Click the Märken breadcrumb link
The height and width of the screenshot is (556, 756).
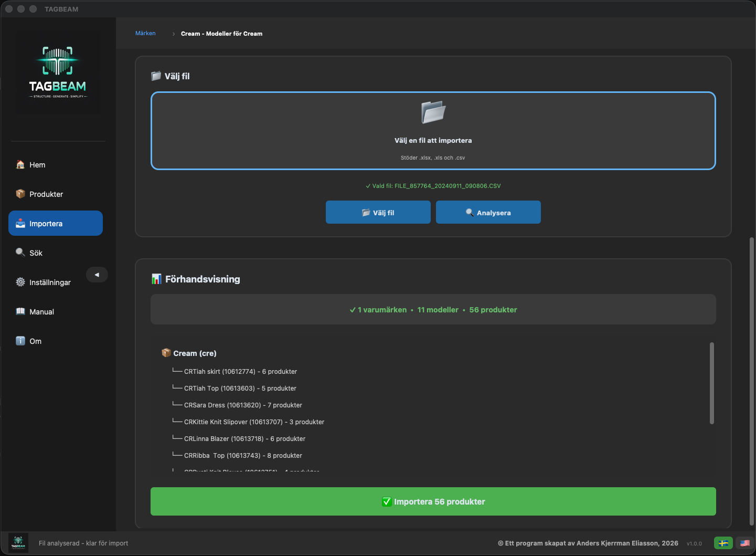point(145,33)
